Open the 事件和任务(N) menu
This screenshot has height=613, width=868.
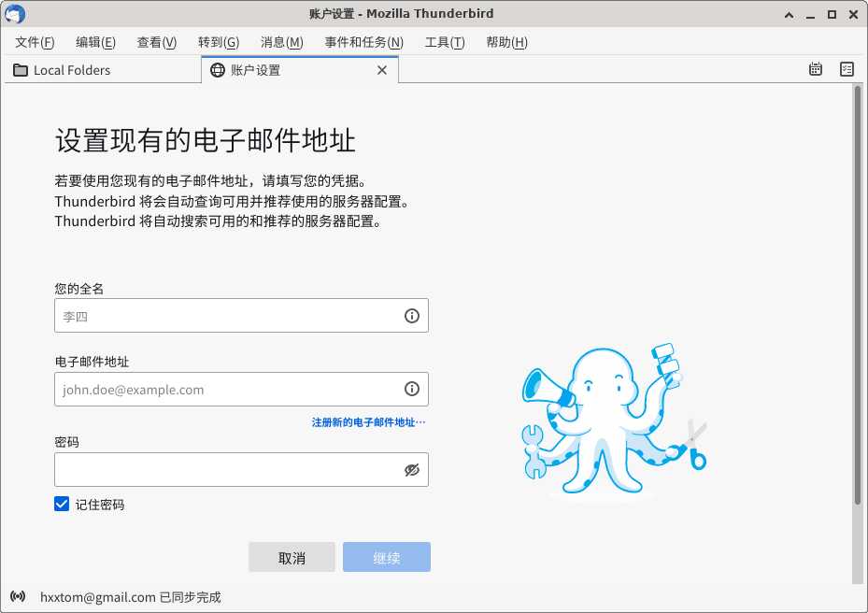pyautogui.click(x=363, y=42)
